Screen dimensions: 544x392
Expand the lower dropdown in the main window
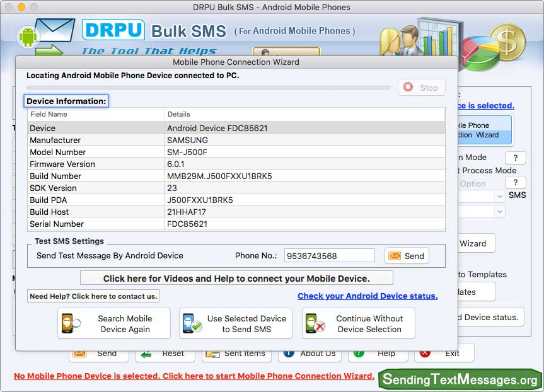click(499, 211)
